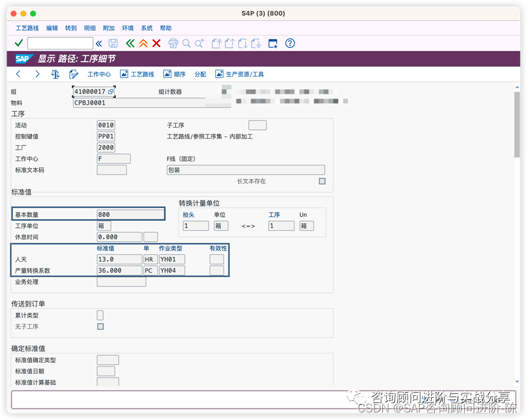The width and height of the screenshot is (527, 420).
Task: Click the 活动 field 0010
Action: tap(106, 125)
